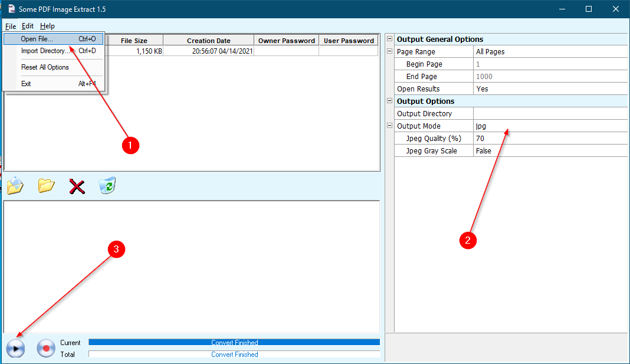Change Output Mode value jpg

[550, 126]
